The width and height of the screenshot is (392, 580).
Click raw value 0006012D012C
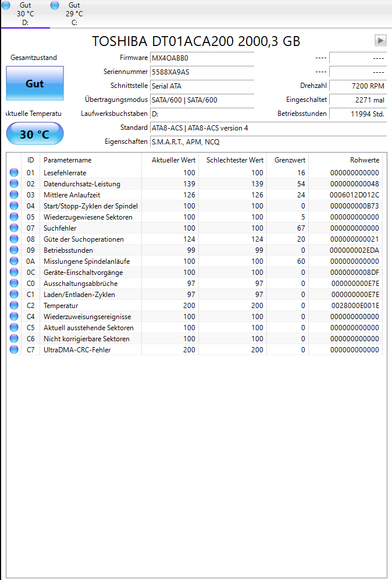tap(354, 195)
